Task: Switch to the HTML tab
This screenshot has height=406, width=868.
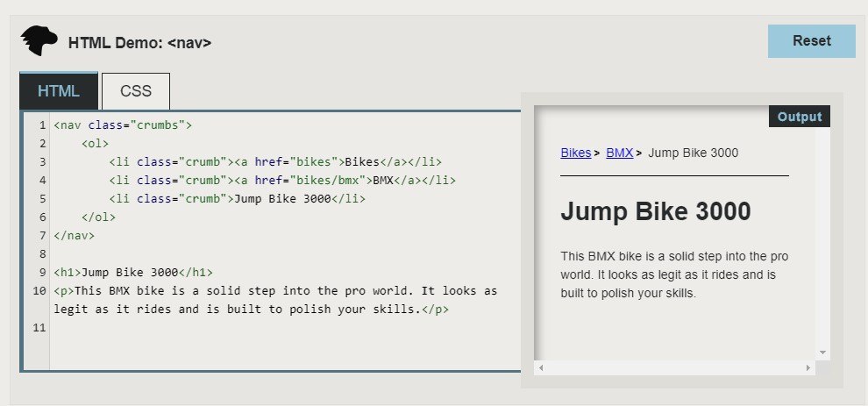Action: coord(59,91)
